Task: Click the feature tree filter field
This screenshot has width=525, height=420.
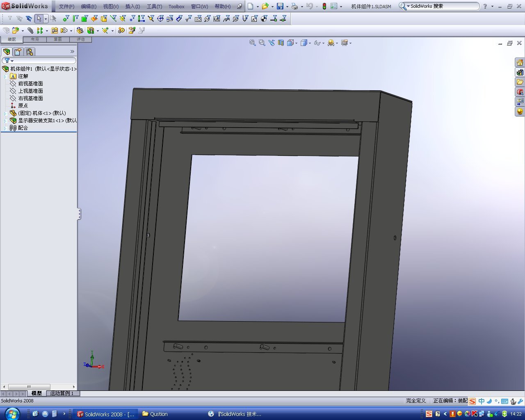Action: coord(39,61)
